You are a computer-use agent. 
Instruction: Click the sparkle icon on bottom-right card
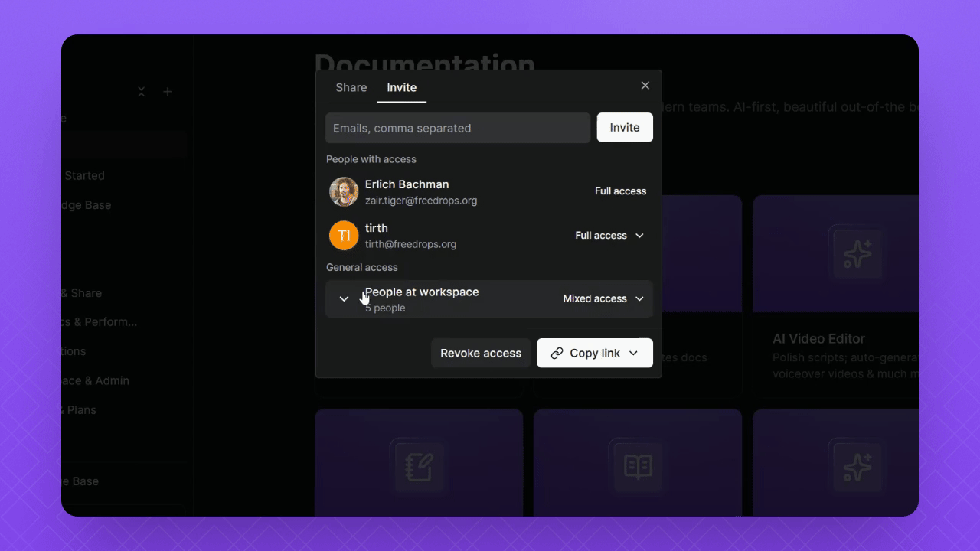[857, 465]
